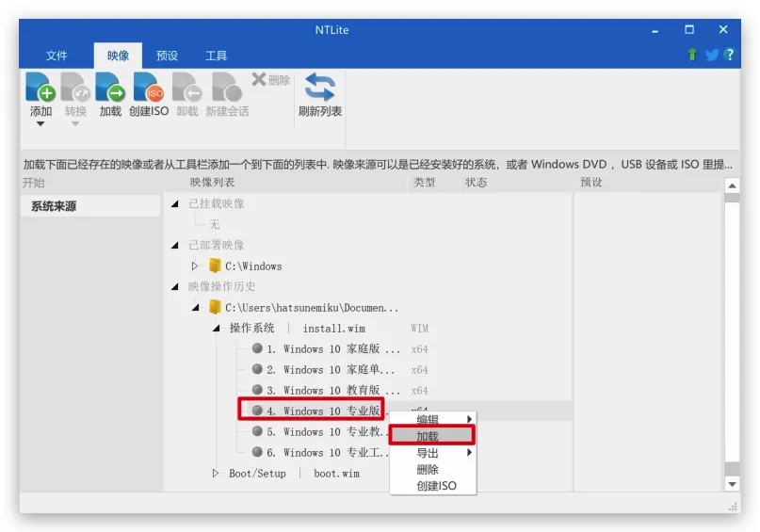Click gray status dot of item 6
This screenshot has height=532, width=760.
point(257,452)
